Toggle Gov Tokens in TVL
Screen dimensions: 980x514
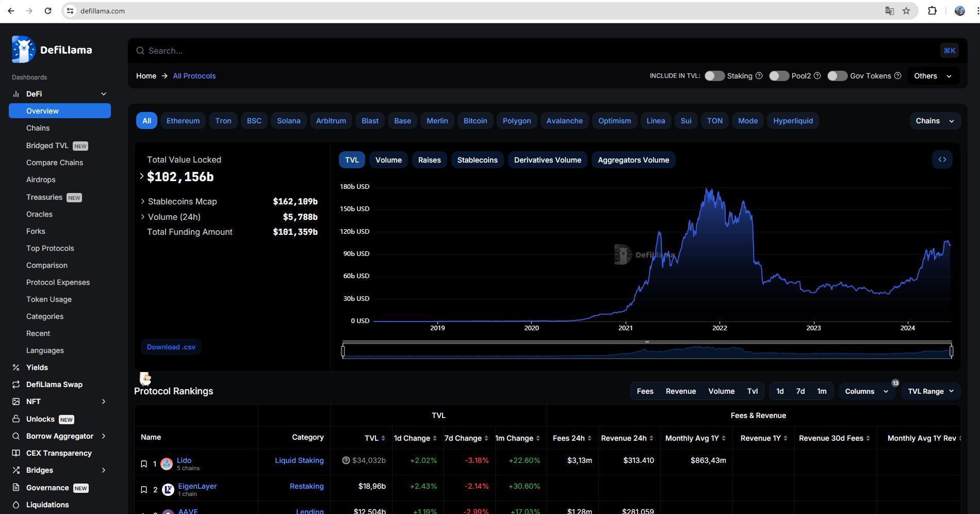point(837,76)
